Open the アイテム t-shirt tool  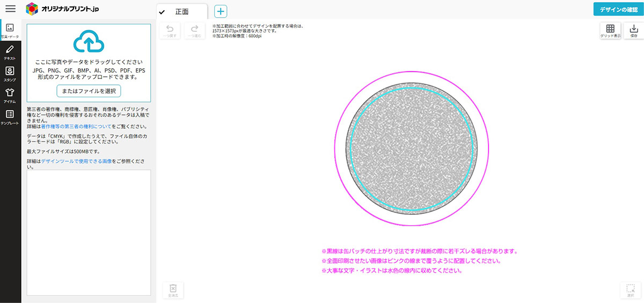click(x=10, y=96)
